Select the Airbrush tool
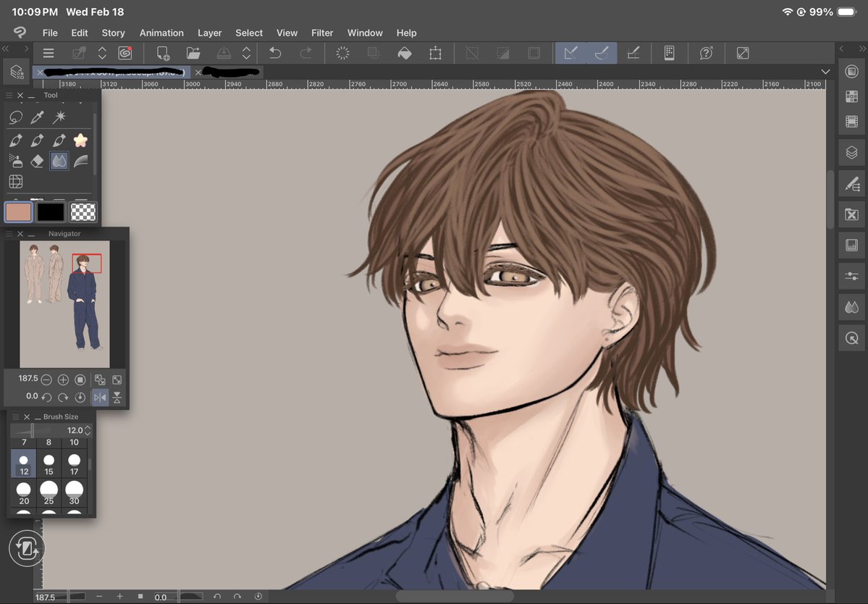868x604 pixels. [17, 160]
